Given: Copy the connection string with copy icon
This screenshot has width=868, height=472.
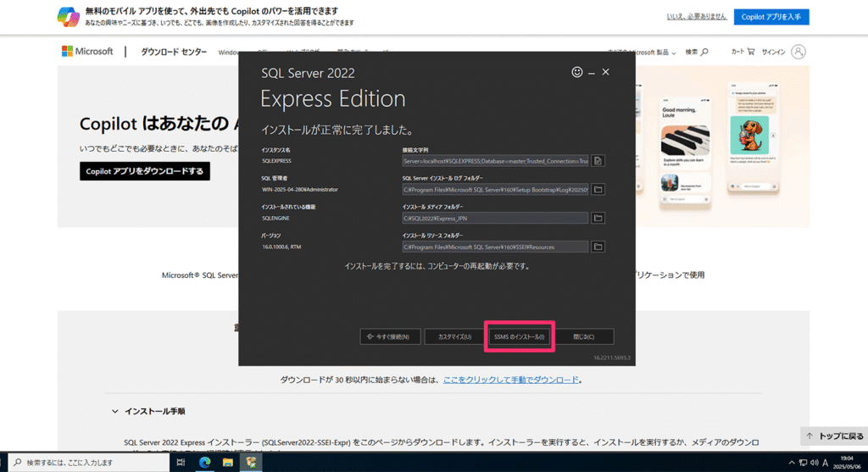Looking at the screenshot, I should [598, 161].
